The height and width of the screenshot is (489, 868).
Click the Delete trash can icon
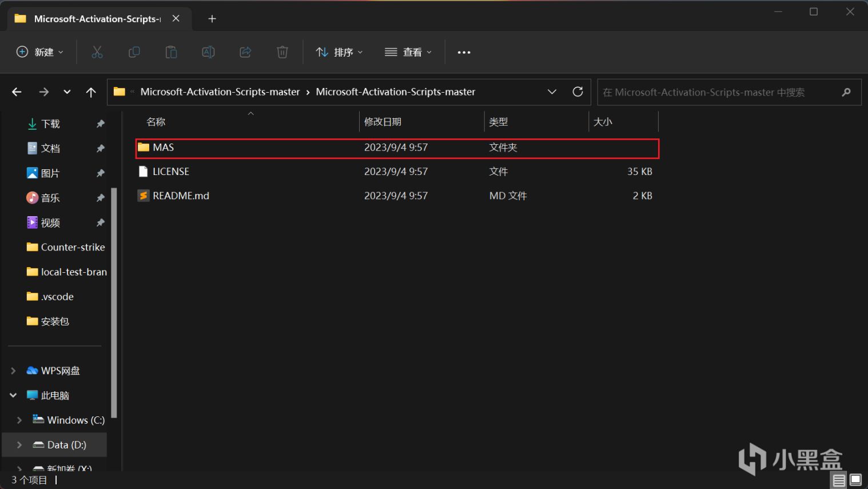pyautogui.click(x=282, y=52)
